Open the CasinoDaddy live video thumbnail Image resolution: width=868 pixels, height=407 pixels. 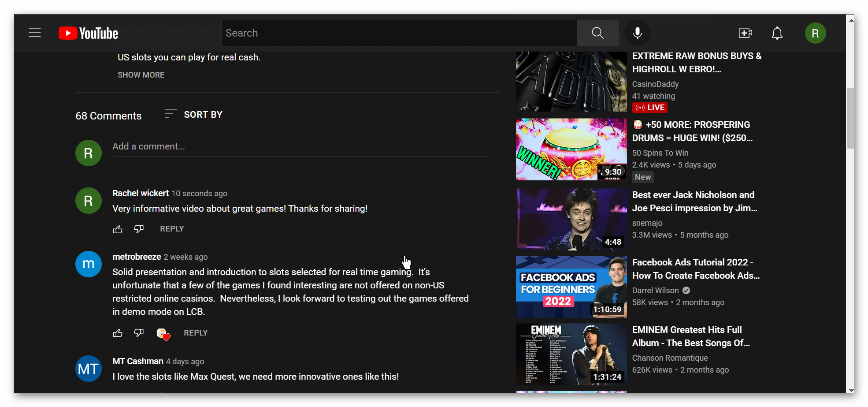click(x=571, y=82)
